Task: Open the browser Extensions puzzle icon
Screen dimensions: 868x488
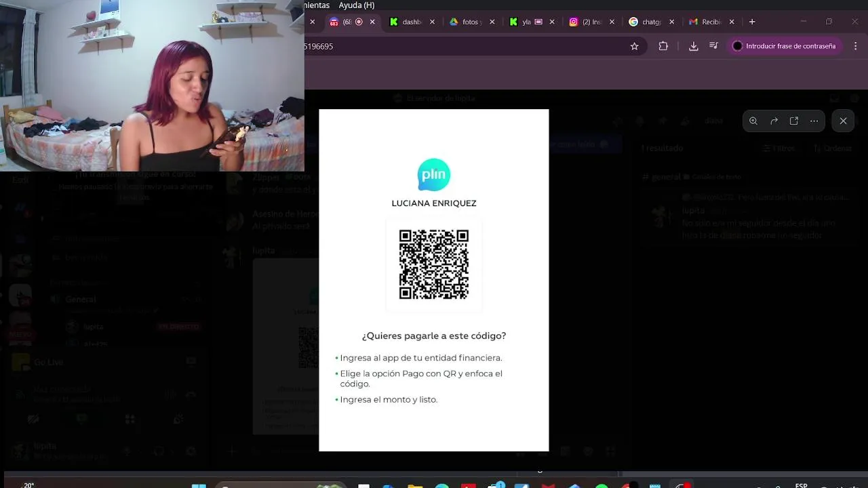Action: coord(663,46)
